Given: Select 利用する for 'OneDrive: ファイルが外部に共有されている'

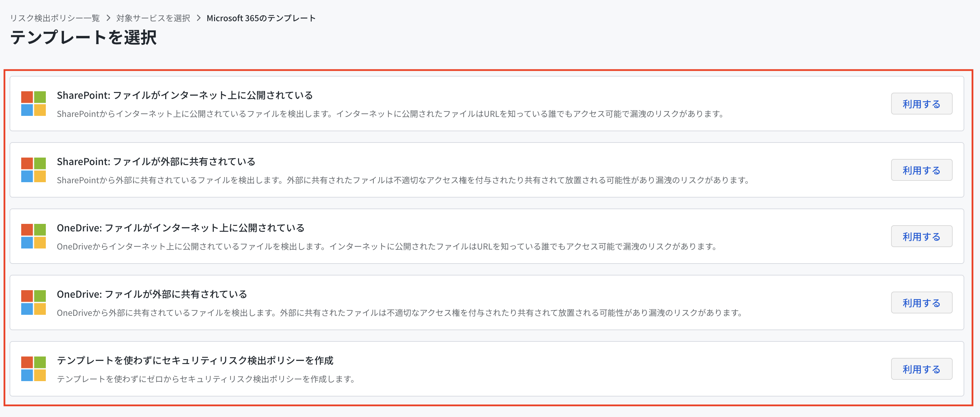Looking at the screenshot, I should [922, 302].
